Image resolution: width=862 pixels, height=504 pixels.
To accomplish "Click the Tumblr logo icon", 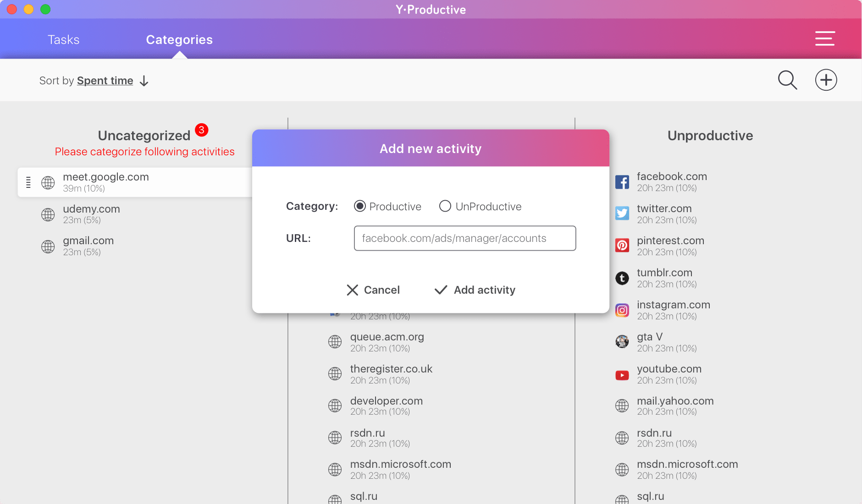I will tap(622, 278).
